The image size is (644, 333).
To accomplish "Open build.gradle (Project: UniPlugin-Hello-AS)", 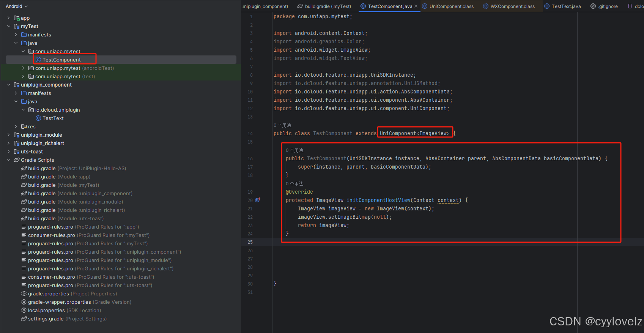I will click(x=77, y=168).
